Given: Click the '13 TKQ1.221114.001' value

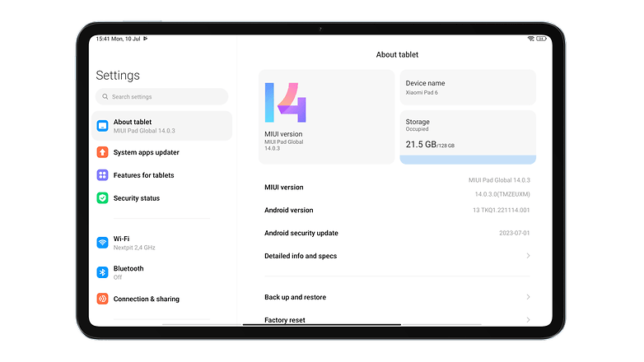Looking at the screenshot, I should [x=501, y=210].
